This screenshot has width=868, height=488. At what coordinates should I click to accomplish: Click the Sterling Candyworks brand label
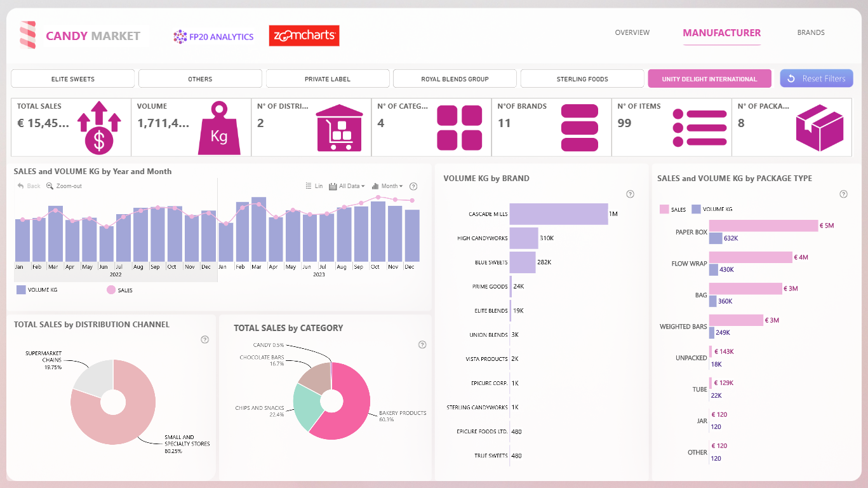pos(477,407)
